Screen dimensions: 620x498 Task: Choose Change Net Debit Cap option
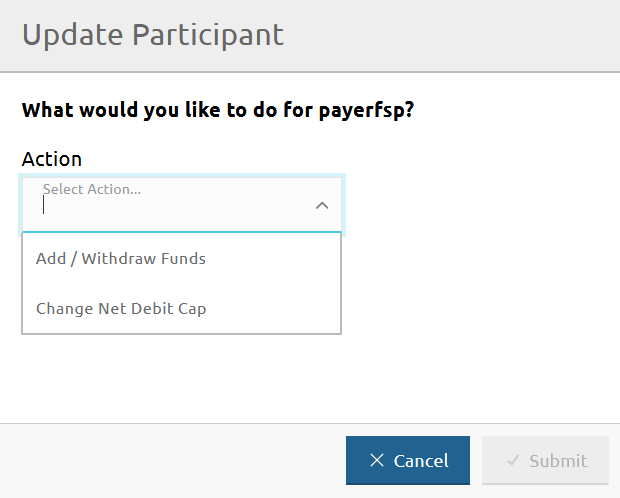tap(121, 308)
